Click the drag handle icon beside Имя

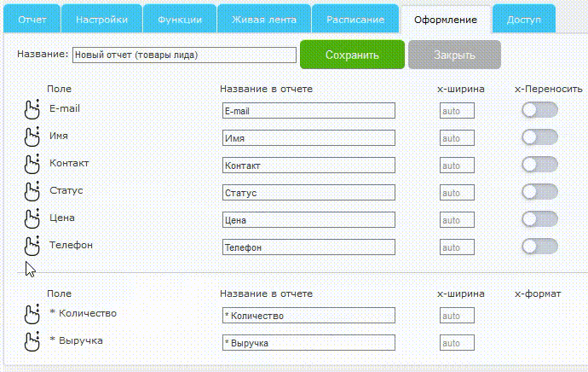click(x=32, y=137)
